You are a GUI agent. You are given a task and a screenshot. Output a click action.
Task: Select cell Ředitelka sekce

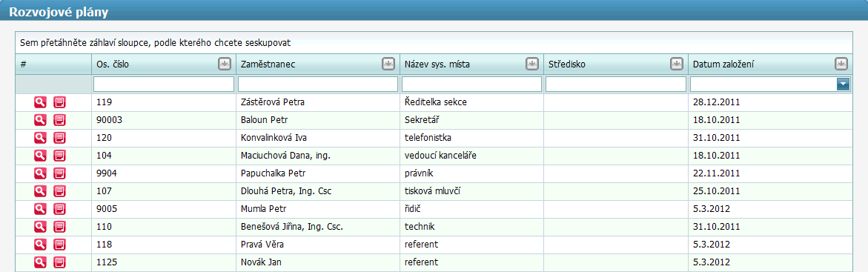pos(471,102)
